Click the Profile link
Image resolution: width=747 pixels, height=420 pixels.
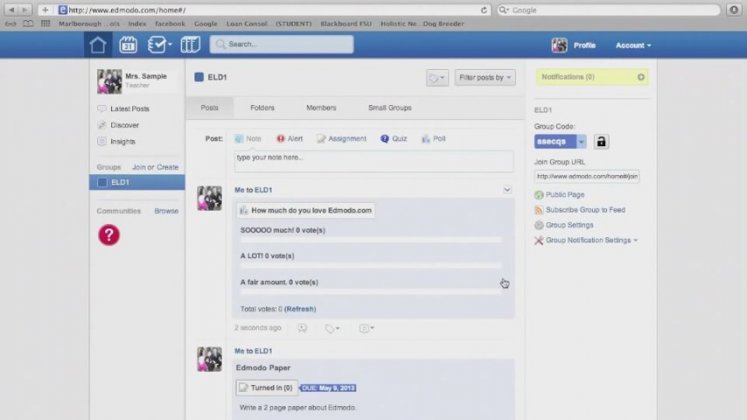point(585,45)
